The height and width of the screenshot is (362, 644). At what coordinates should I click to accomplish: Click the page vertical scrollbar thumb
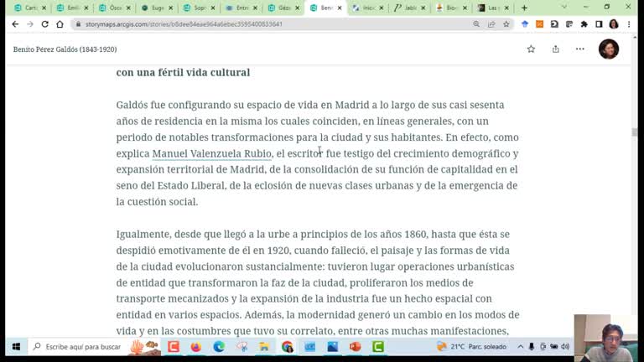coord(635,132)
